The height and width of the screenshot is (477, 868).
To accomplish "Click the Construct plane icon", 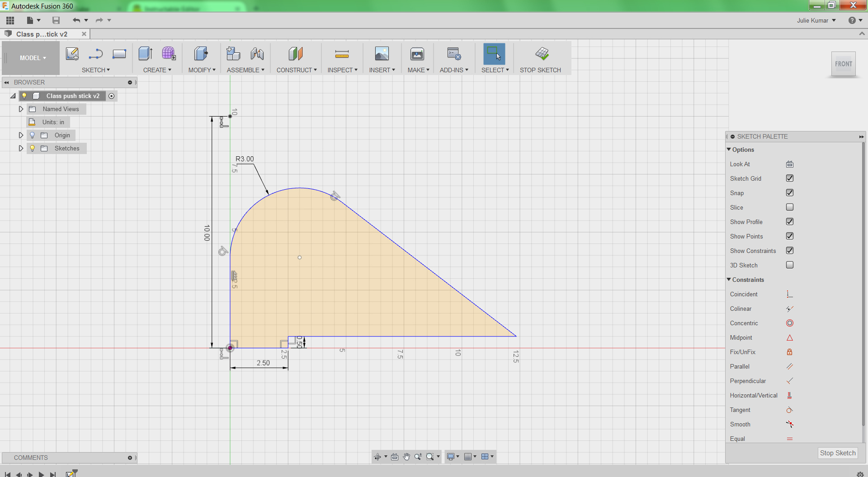I will click(x=296, y=54).
